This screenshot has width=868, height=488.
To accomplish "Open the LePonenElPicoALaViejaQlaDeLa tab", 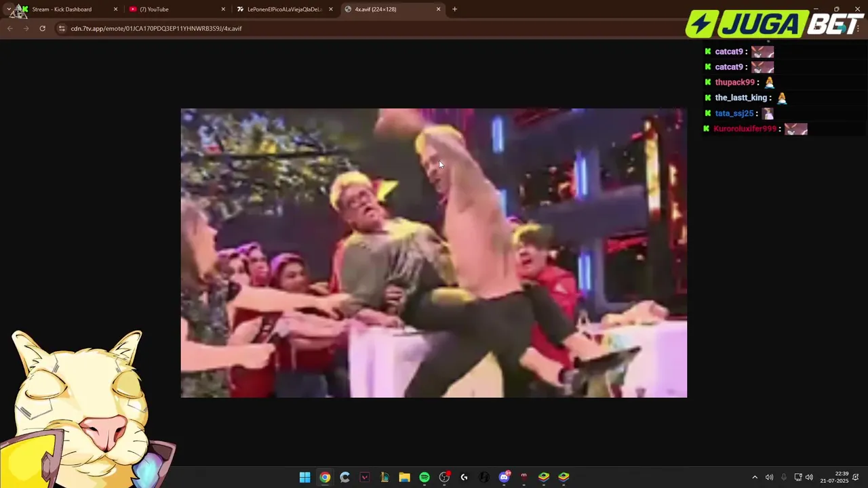I will (285, 9).
